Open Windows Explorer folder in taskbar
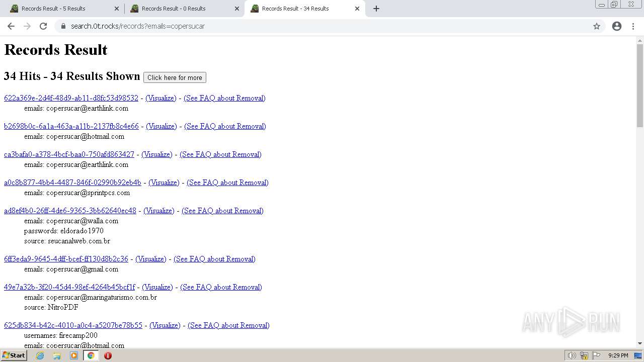This screenshot has width=644, height=362. (57, 355)
